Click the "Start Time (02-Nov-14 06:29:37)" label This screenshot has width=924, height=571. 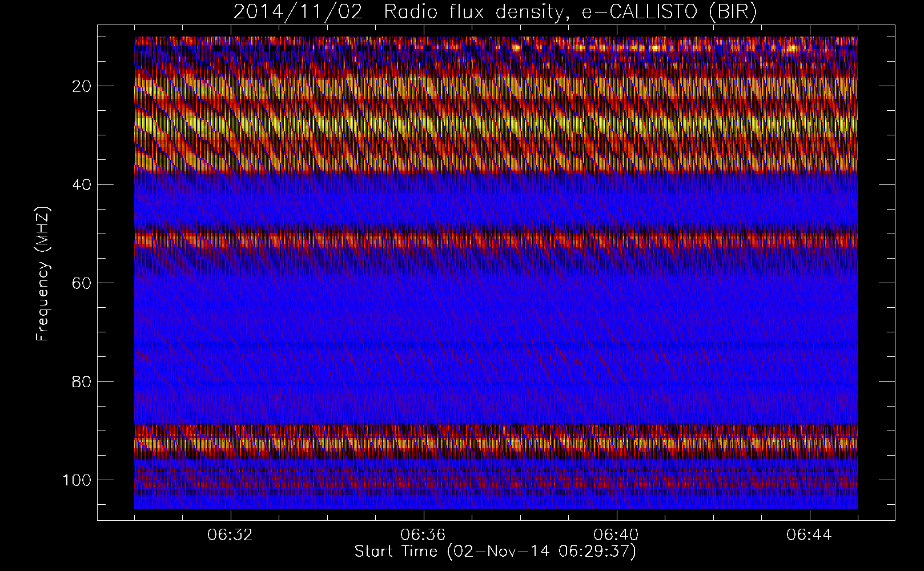495,552
